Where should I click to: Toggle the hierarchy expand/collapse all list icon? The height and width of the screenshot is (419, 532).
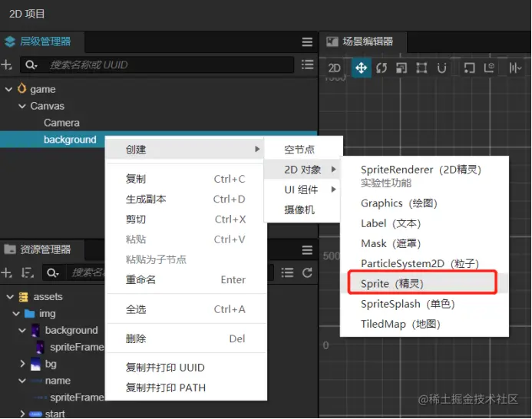307,64
